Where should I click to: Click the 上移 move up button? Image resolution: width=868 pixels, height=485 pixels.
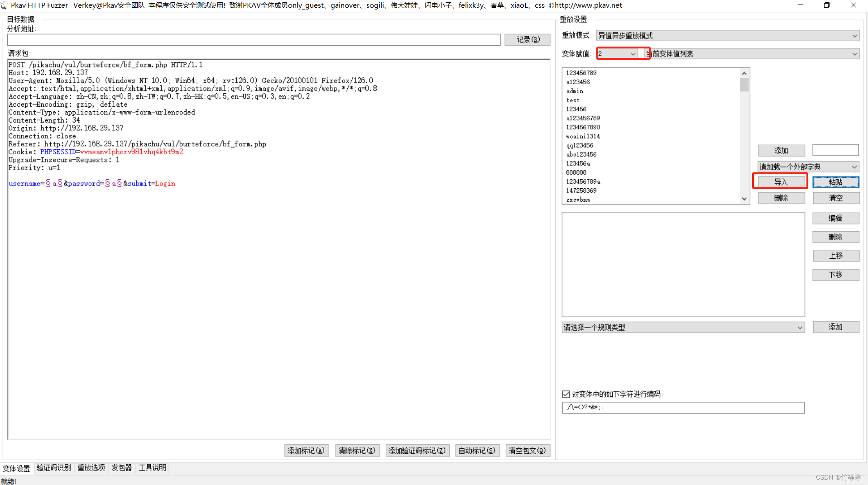click(835, 256)
